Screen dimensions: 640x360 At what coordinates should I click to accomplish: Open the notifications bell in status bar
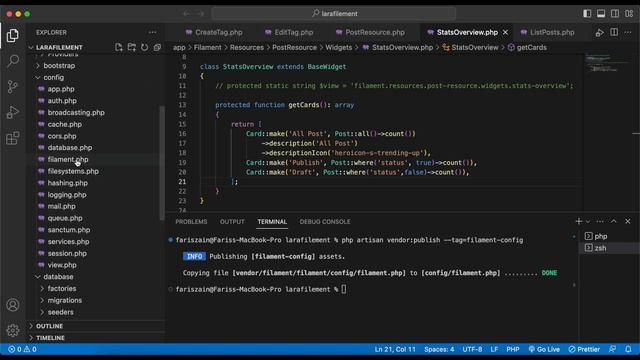coord(628,349)
